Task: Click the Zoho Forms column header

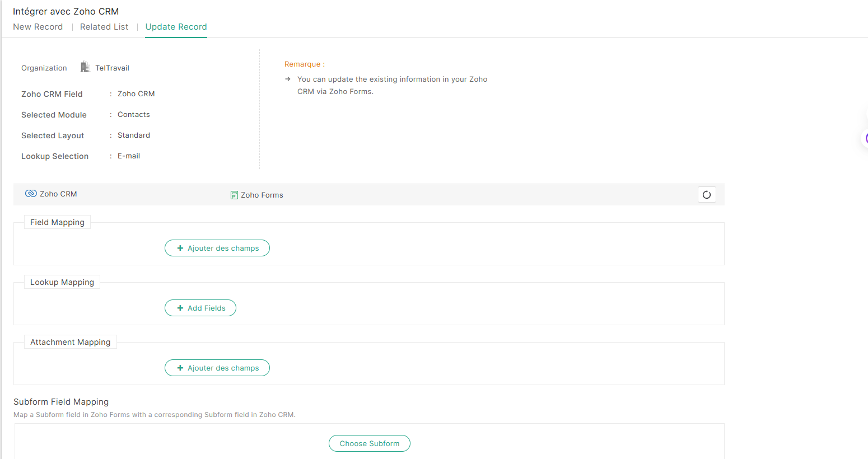Action: 262,195
